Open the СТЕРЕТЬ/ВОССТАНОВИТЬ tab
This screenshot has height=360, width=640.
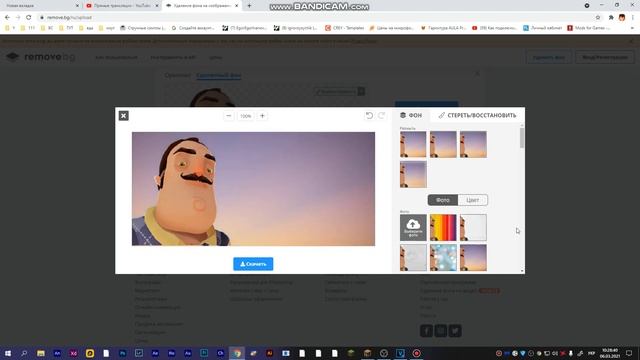click(477, 115)
